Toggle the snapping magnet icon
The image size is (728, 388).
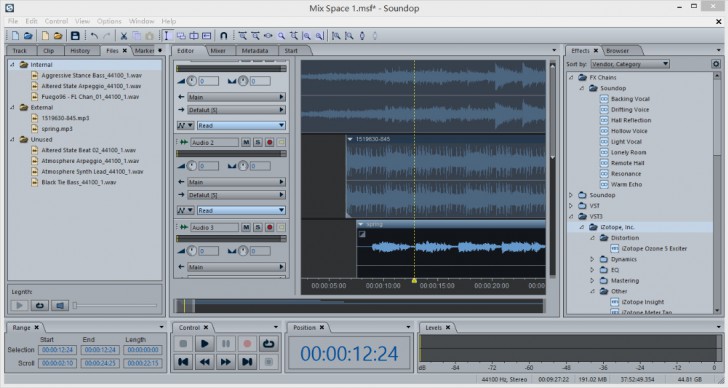pos(224,36)
